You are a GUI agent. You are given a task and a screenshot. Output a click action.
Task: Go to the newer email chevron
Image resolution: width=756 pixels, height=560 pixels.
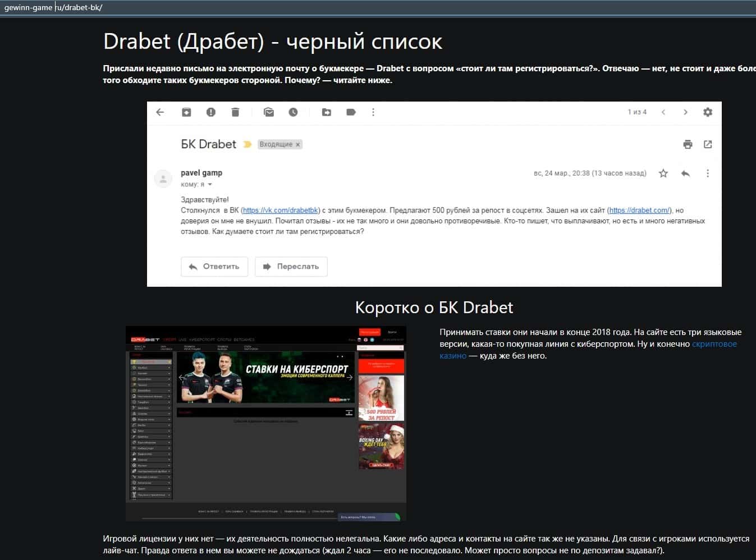tap(663, 112)
